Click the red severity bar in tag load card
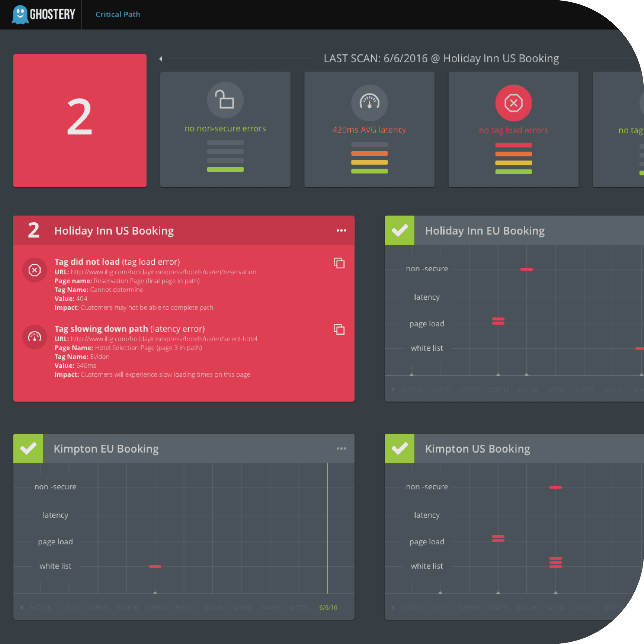 (x=513, y=145)
